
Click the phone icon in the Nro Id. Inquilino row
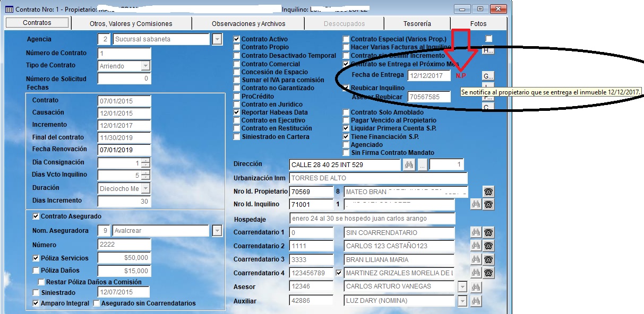pos(488,204)
